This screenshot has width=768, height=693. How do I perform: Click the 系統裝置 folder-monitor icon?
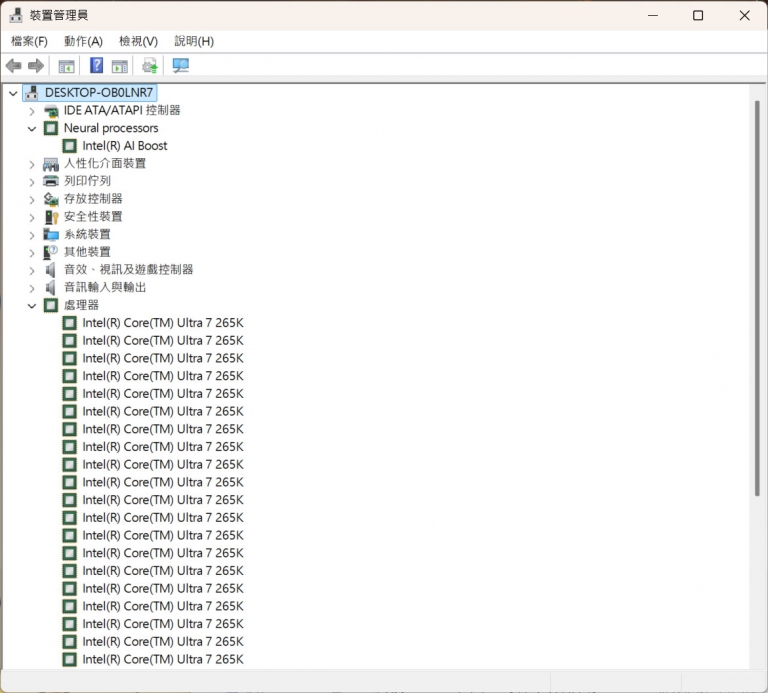(51, 235)
